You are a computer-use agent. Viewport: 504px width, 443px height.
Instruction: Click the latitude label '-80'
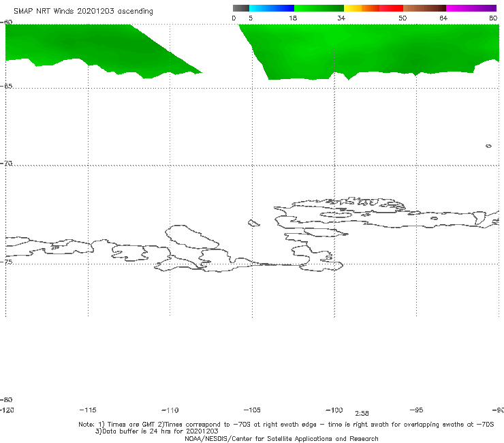click(x=6, y=399)
